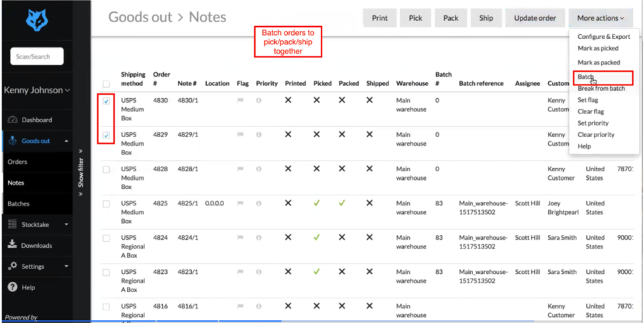Image resolution: width=644 pixels, height=323 pixels.
Task: Check the checkbox for order 4828
Action: click(107, 170)
